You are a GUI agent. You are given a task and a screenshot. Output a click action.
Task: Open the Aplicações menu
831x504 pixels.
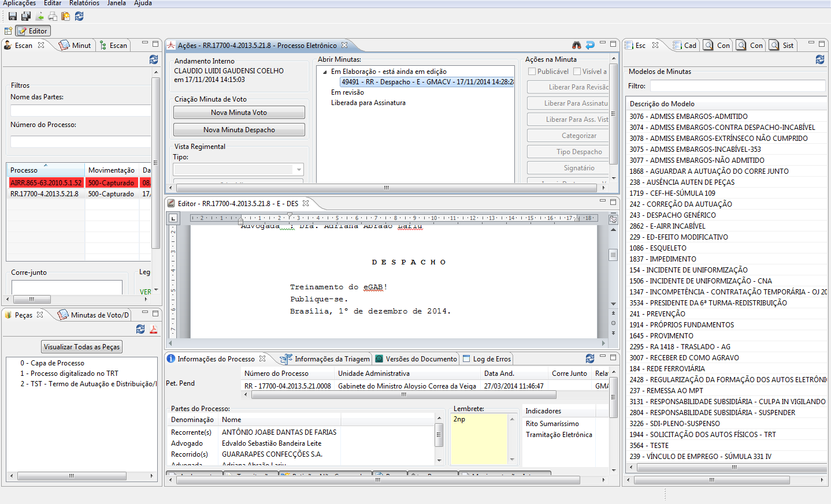[19, 3]
